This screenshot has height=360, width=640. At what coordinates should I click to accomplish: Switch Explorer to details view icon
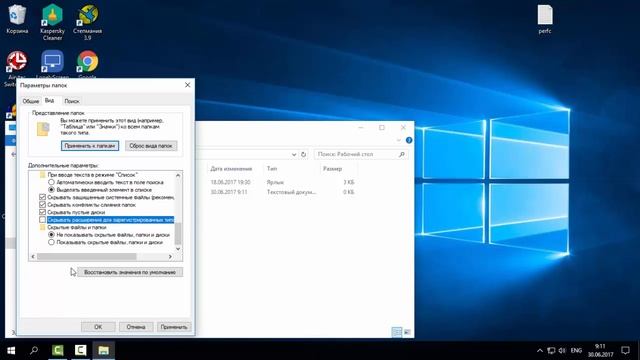pyautogui.click(x=396, y=332)
